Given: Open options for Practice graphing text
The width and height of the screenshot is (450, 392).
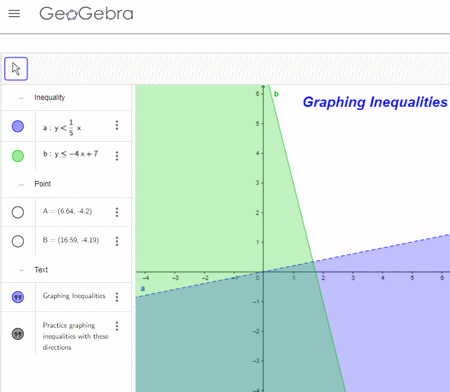Looking at the screenshot, I should click(117, 326).
